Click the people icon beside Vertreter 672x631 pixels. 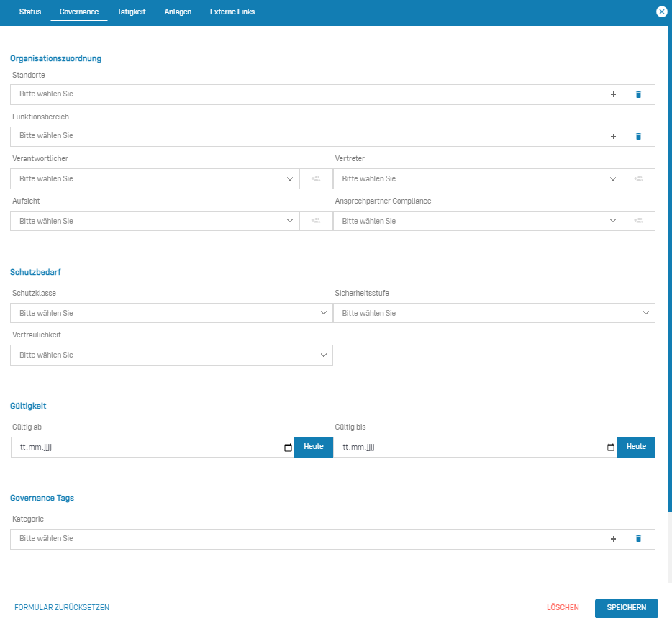click(x=638, y=178)
